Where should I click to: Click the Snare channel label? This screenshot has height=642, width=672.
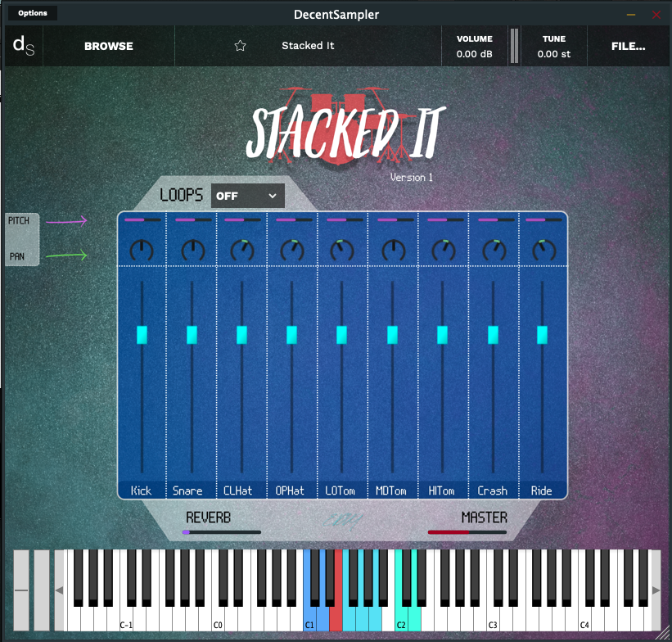pos(187,491)
